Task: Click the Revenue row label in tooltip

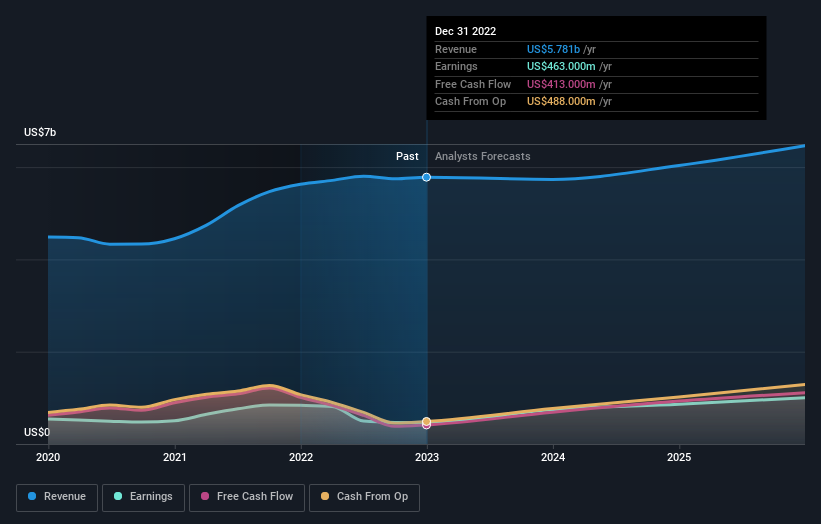Action: click(x=456, y=49)
